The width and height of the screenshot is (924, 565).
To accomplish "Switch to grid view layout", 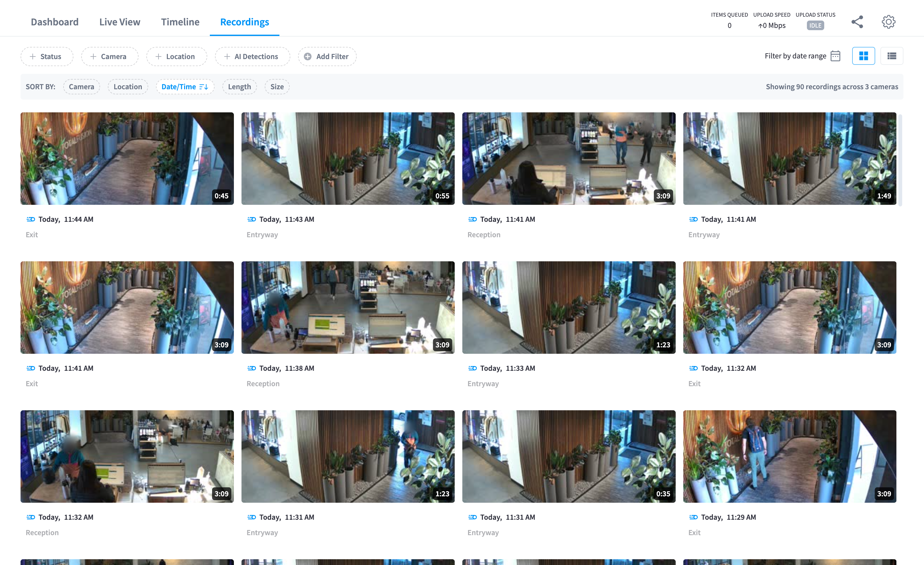I will click(863, 56).
